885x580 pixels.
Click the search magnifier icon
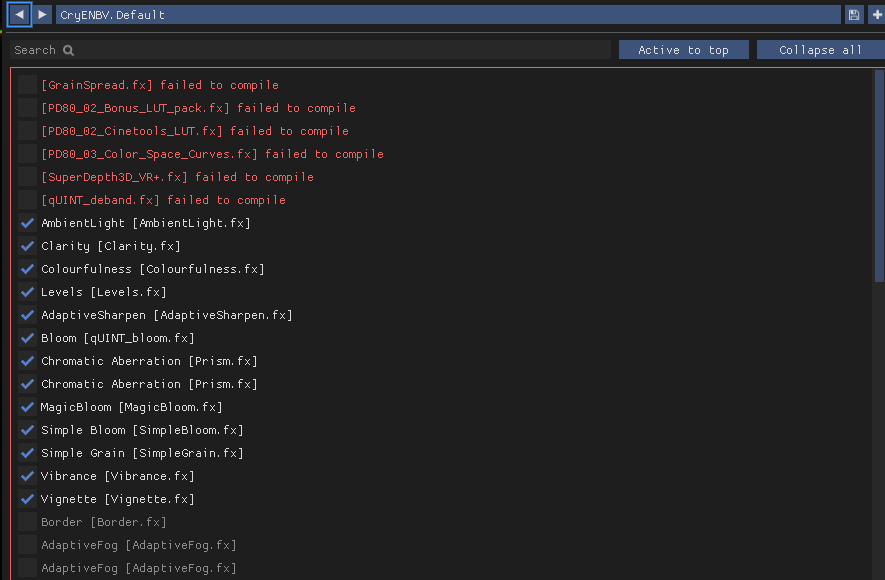69,50
